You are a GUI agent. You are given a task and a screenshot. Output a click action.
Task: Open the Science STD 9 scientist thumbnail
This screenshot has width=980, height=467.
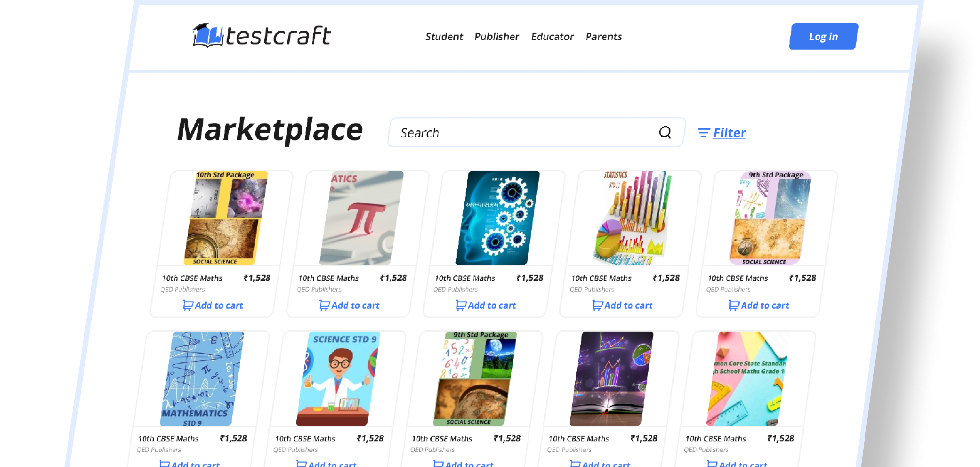338,378
